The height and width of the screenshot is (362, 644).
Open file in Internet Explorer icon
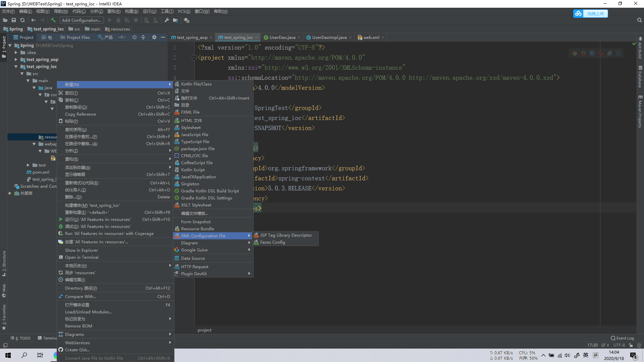click(609, 53)
